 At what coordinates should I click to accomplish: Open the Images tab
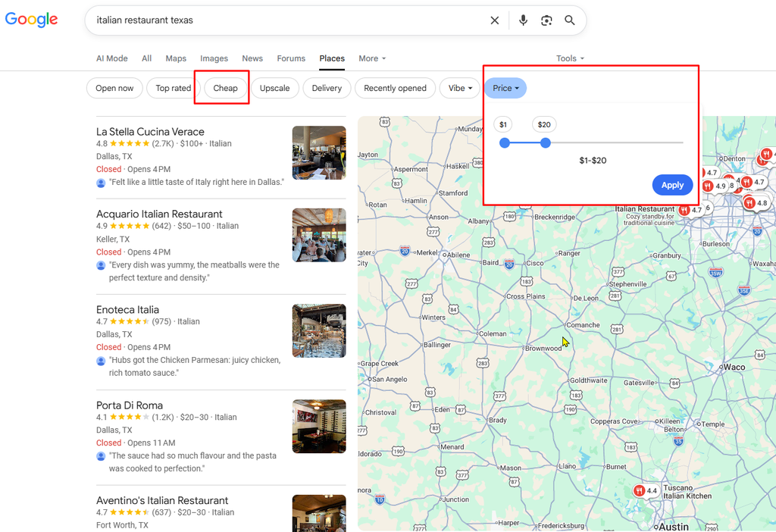(214, 58)
